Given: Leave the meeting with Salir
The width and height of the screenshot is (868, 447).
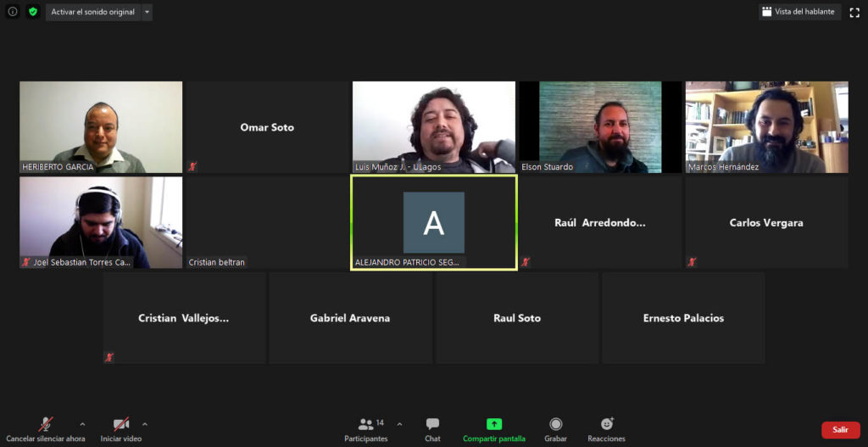Looking at the screenshot, I should [x=840, y=429].
